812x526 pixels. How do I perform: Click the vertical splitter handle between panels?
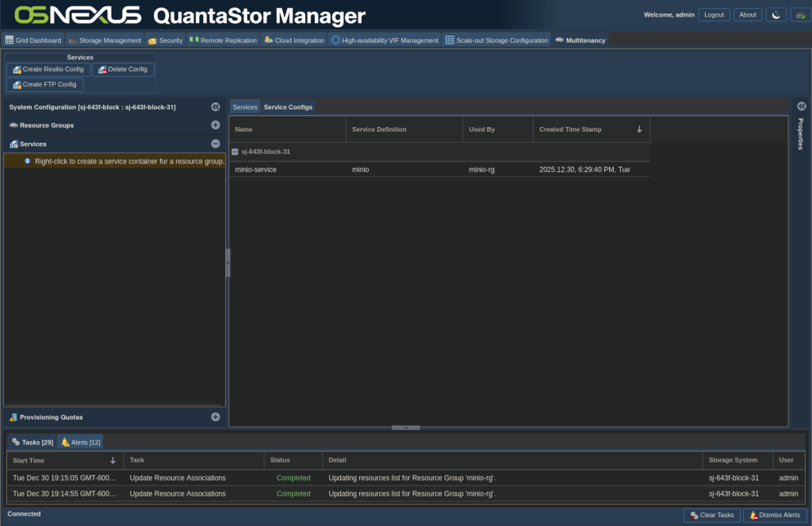[228, 262]
